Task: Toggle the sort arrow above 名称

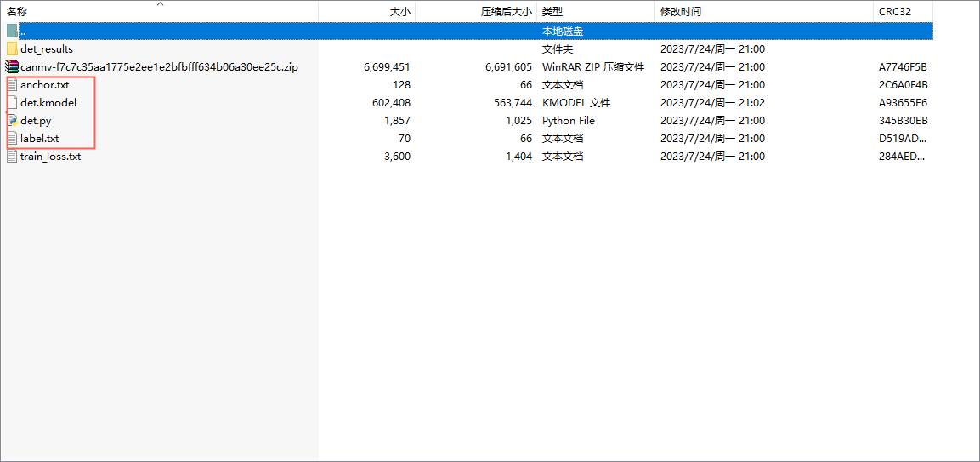Action: pyautogui.click(x=160, y=3)
